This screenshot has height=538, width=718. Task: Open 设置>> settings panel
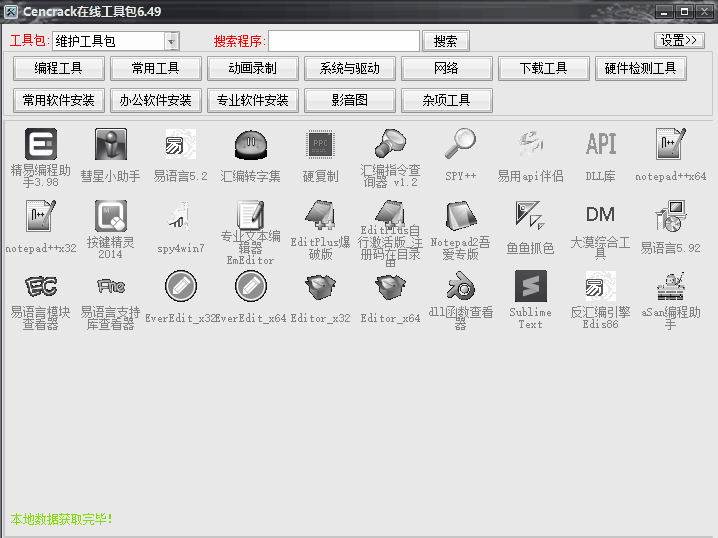coord(679,40)
